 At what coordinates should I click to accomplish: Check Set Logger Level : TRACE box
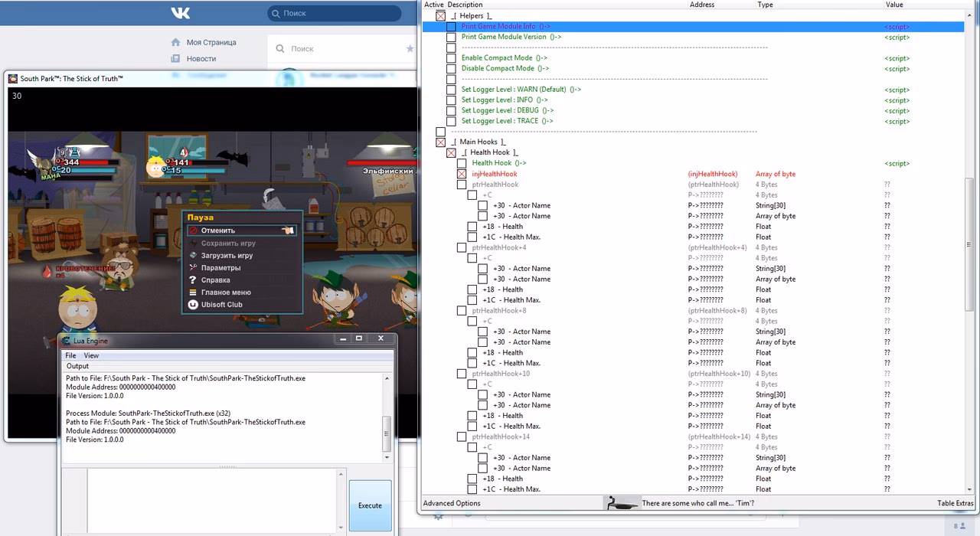coord(451,121)
